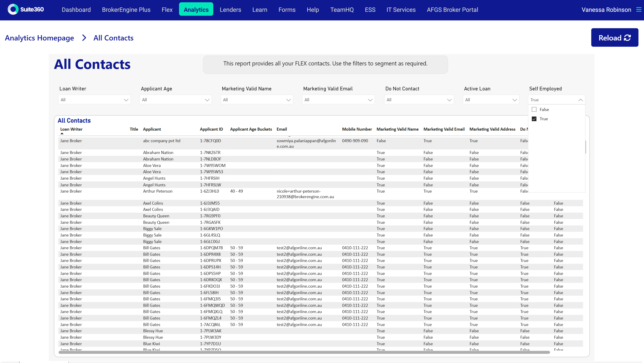Collapse the Self Employed dropdown chevron
The image size is (644, 363).
click(580, 100)
